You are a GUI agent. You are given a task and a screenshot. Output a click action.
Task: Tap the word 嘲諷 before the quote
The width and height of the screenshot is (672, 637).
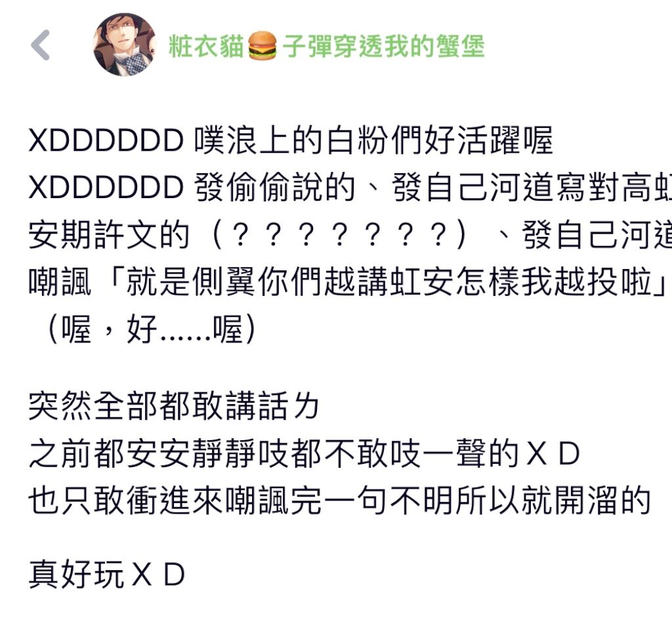click(60, 282)
